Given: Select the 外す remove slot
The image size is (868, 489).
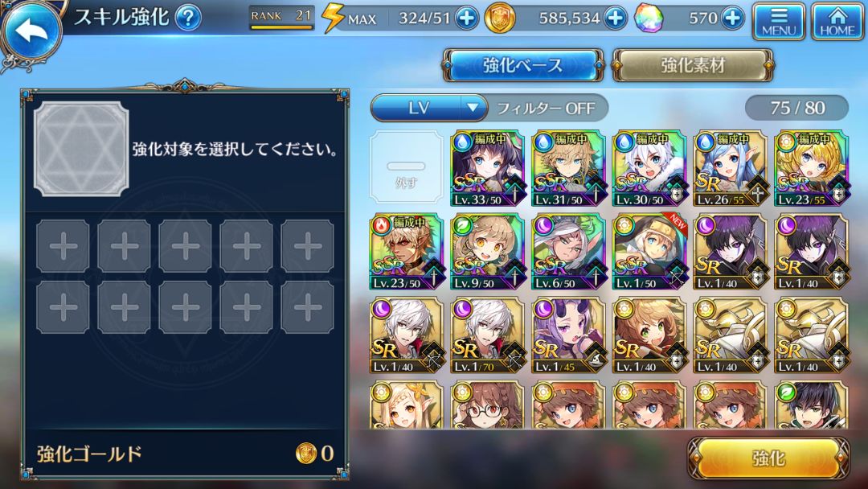Looking at the screenshot, I should [407, 168].
